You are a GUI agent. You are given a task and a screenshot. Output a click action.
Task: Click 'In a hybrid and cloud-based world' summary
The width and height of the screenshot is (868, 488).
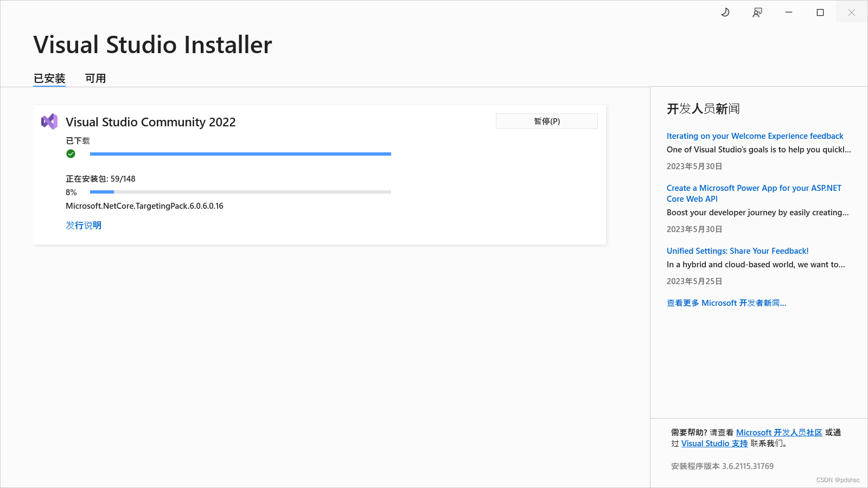pos(756,265)
